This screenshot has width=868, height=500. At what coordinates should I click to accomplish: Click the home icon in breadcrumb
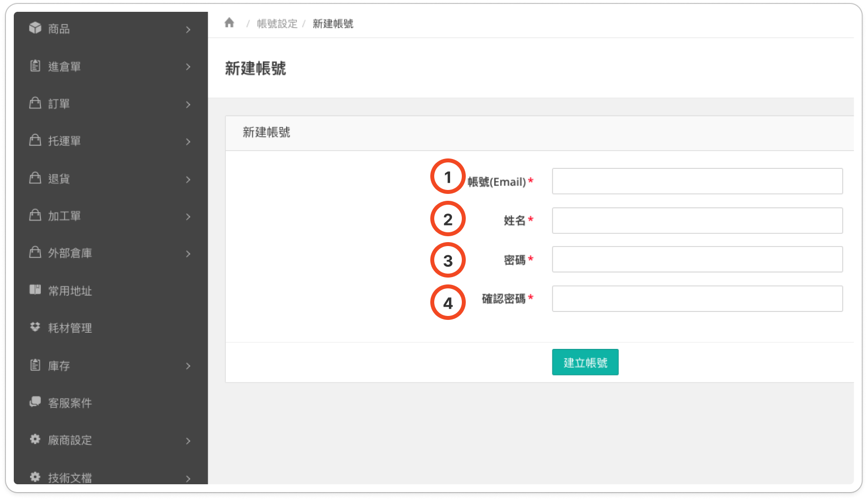pos(229,23)
